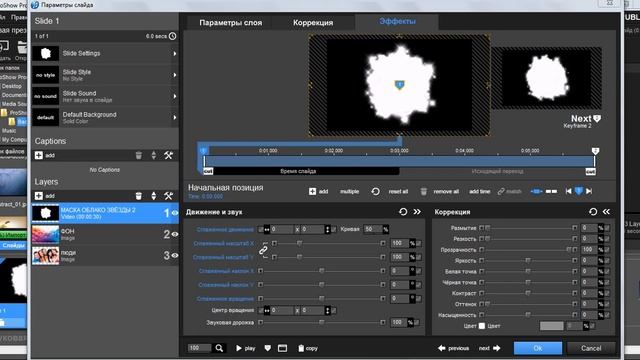Toggle visibility of МАСКА ОБЛАКО layer 1

click(x=175, y=213)
